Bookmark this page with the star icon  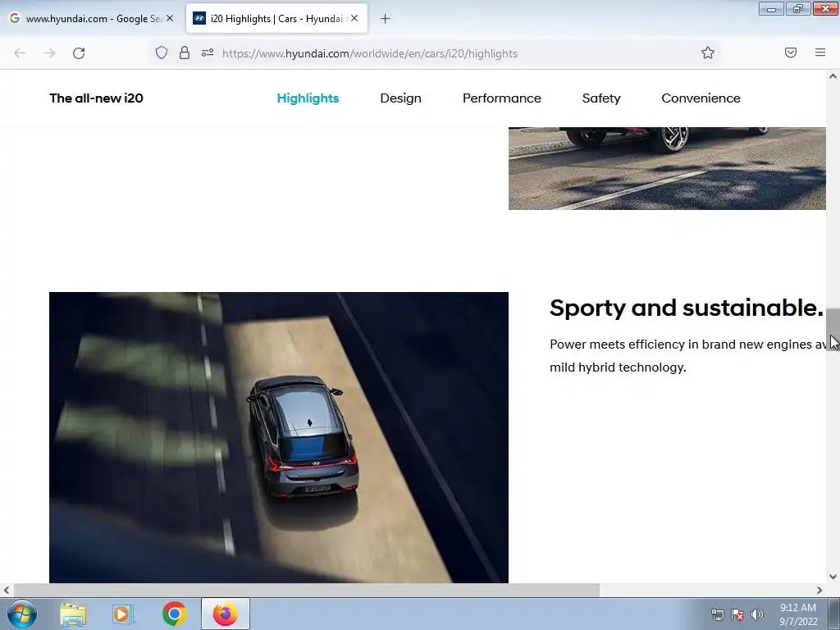(708, 52)
